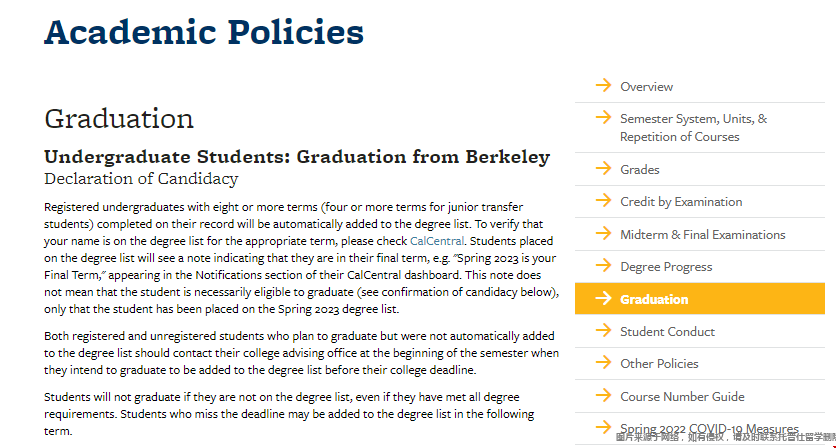Click arrow icon beside Semester System, Units

point(604,117)
